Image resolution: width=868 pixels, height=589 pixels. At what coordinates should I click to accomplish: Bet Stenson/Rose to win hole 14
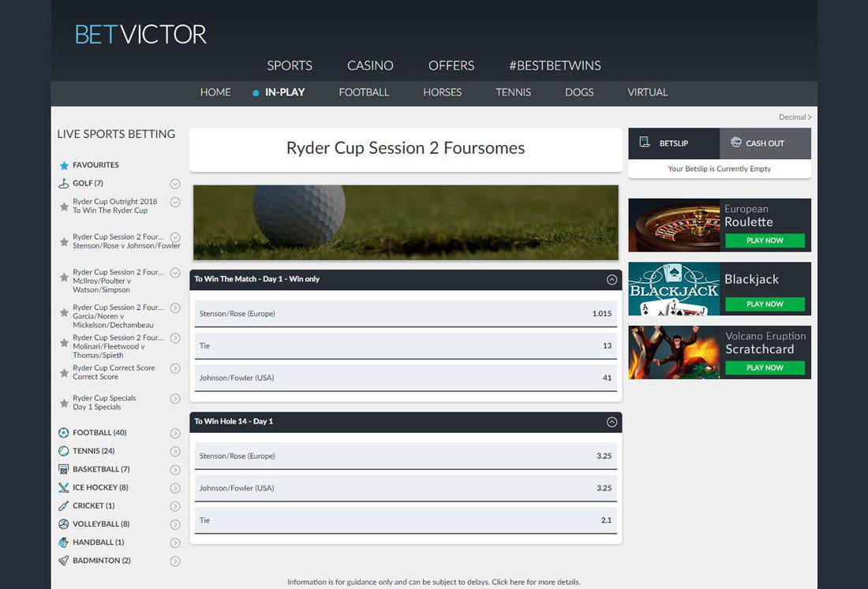click(x=406, y=457)
